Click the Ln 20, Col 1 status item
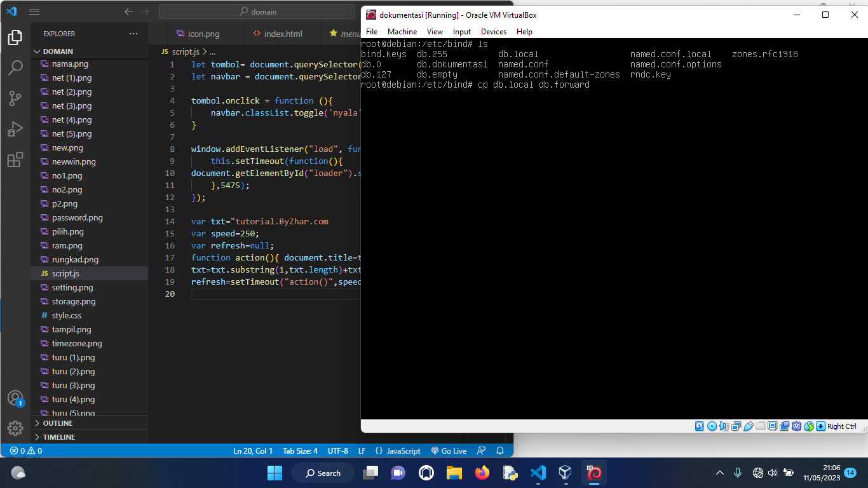Screen dimensions: 868x488 (253, 451)
